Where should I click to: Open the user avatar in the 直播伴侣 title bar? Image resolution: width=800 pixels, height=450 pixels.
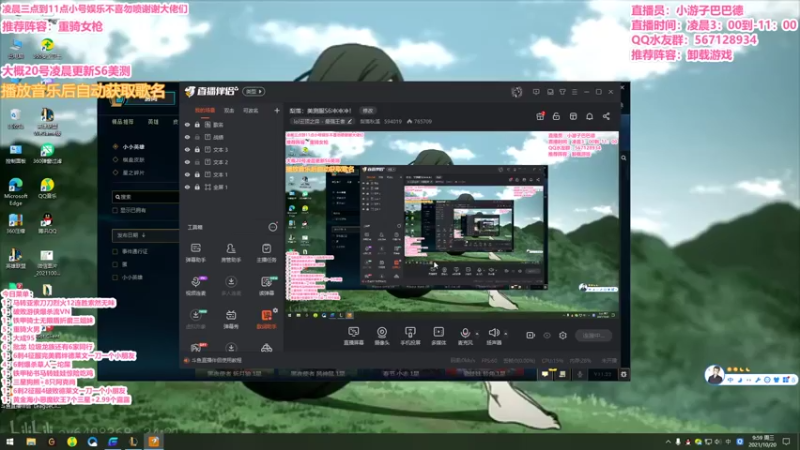click(517, 92)
